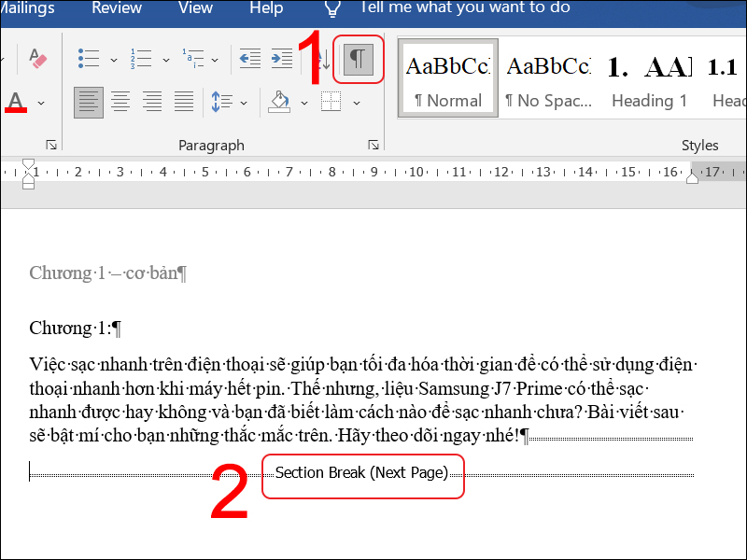This screenshot has width=747, height=560.
Task: Click the Clear All Formatting eraser icon
Action: [x=37, y=59]
